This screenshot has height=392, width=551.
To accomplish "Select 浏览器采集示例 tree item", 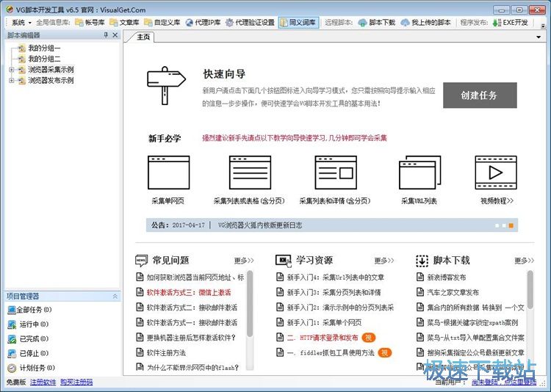I will pyautogui.click(x=51, y=70).
